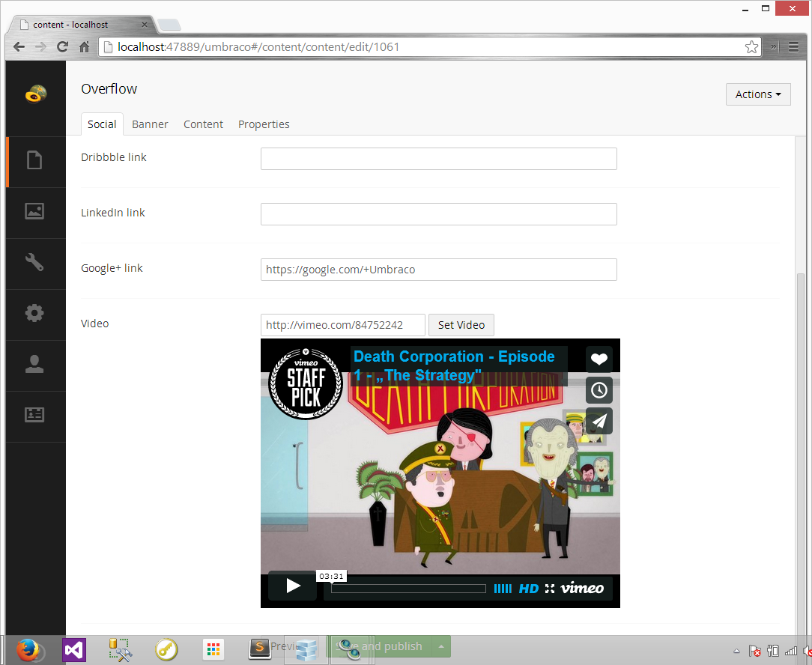Screen dimensions: 812x665
Task: Open the colorful grid app in taskbar
Action: [x=213, y=649]
